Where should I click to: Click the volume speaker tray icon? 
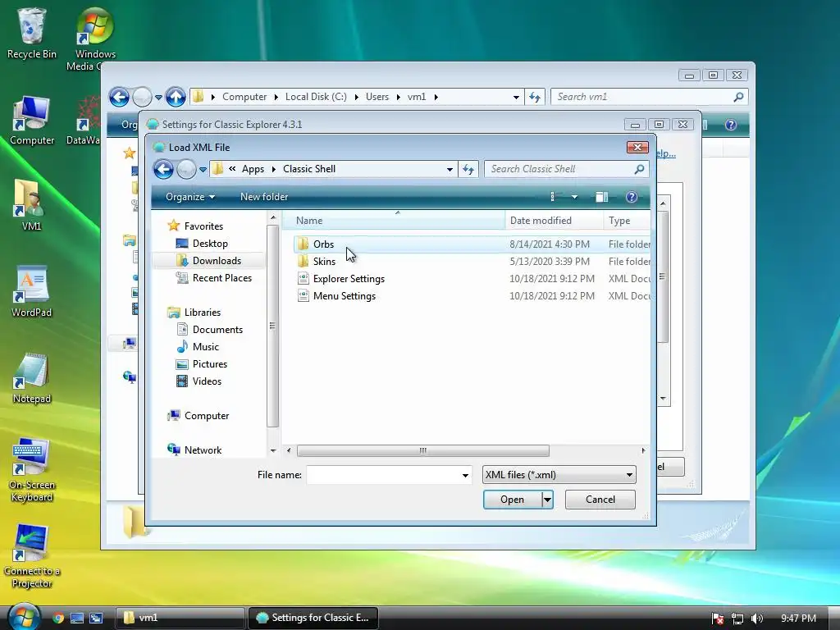pyautogui.click(x=756, y=619)
